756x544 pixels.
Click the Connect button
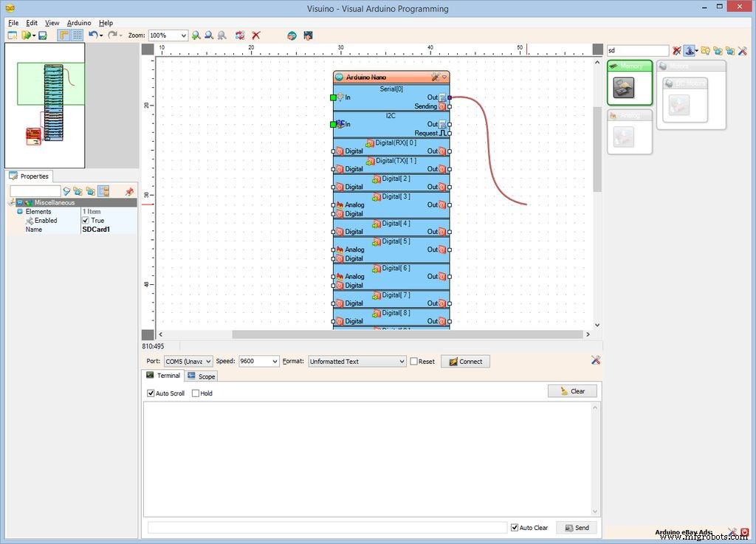(464, 362)
